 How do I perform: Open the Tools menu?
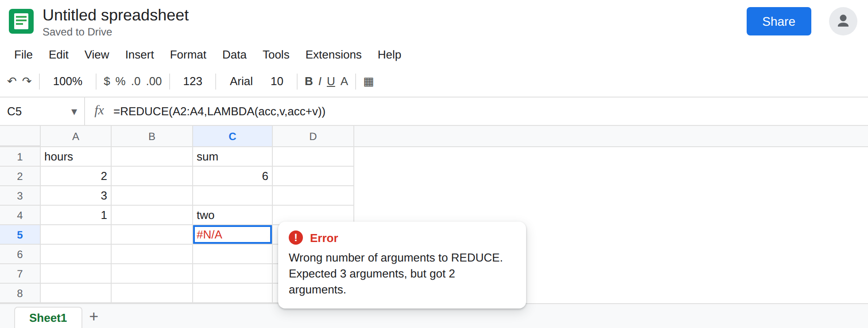pos(276,55)
